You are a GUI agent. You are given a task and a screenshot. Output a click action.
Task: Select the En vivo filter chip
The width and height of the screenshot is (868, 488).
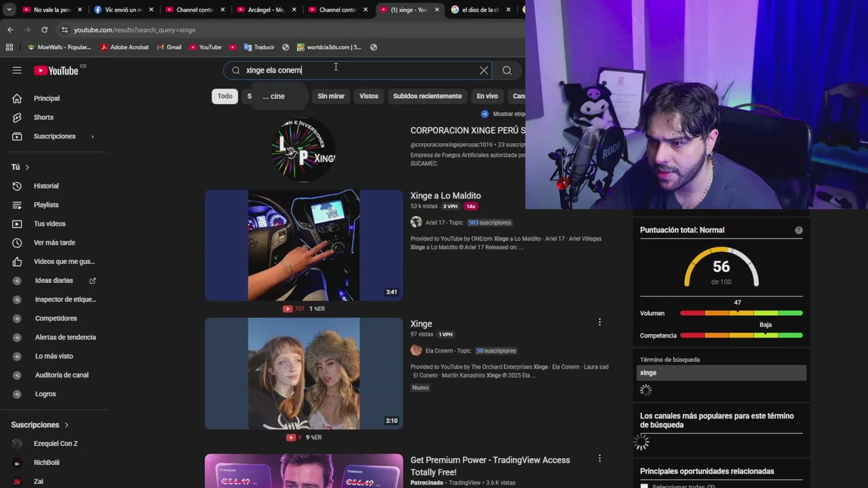tap(487, 96)
